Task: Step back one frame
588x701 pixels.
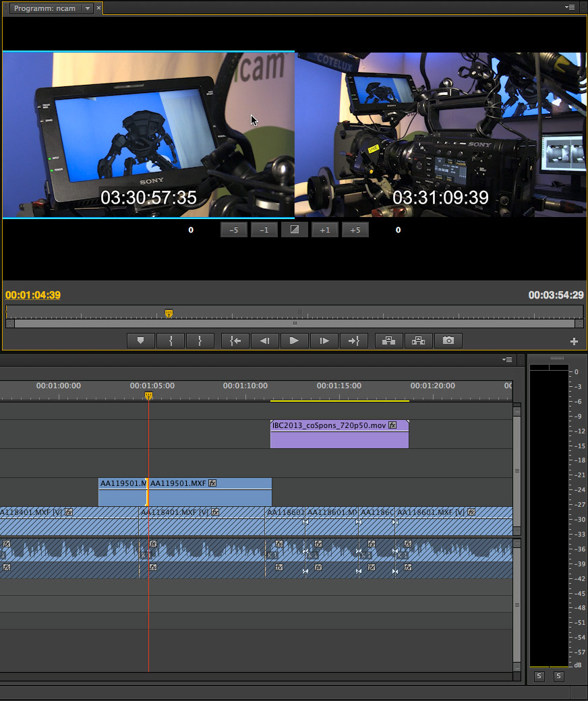Action: click(265, 341)
